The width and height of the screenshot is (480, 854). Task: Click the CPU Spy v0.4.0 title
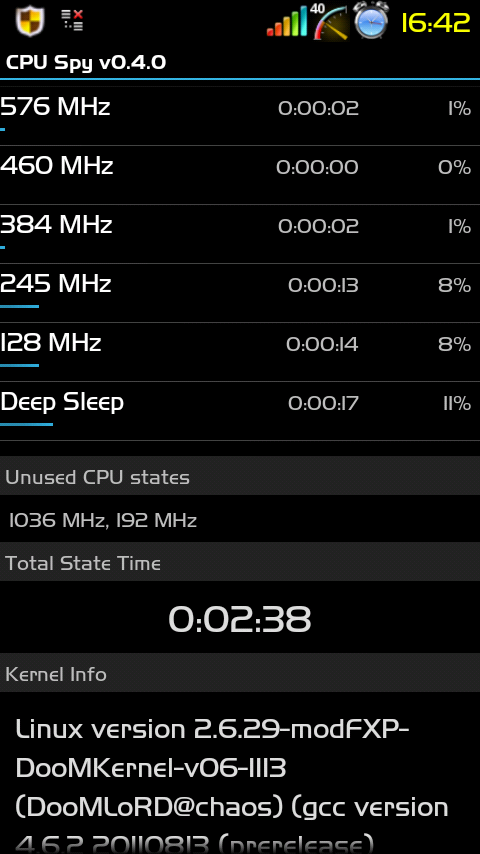86,63
